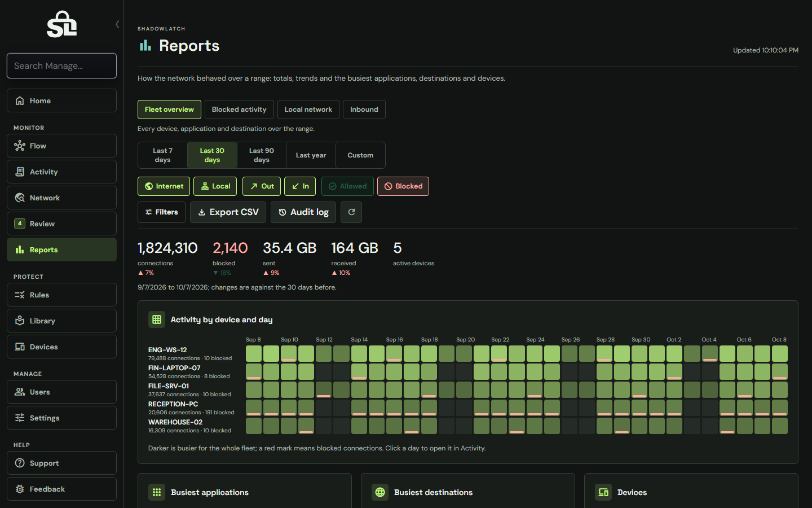812x508 pixels.
Task: Open the Support page
Action: pos(61,463)
